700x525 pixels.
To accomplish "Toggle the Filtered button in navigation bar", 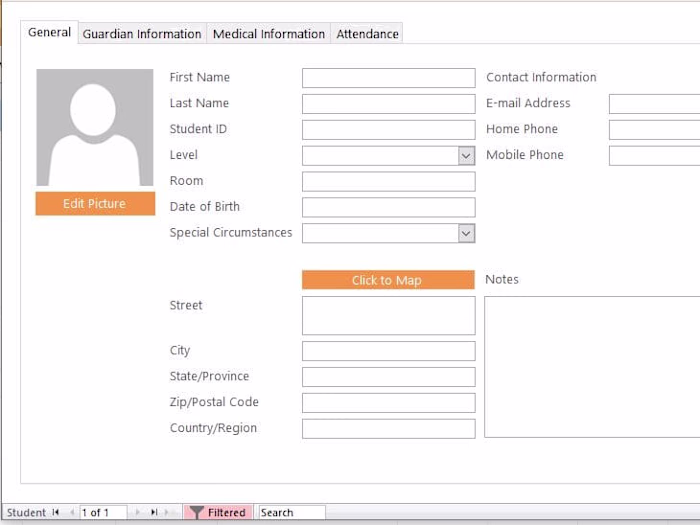I will coord(218,512).
